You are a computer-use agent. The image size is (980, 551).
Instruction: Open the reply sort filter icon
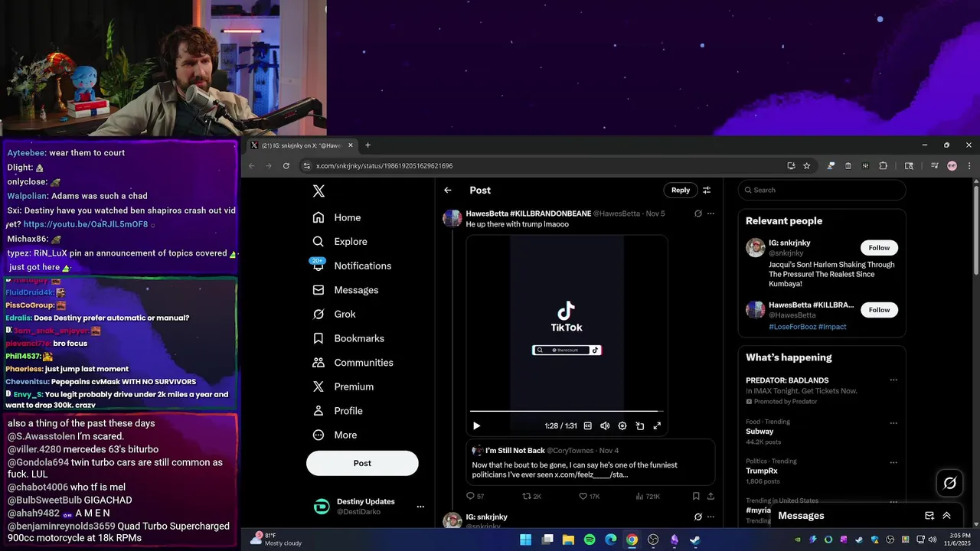(707, 190)
